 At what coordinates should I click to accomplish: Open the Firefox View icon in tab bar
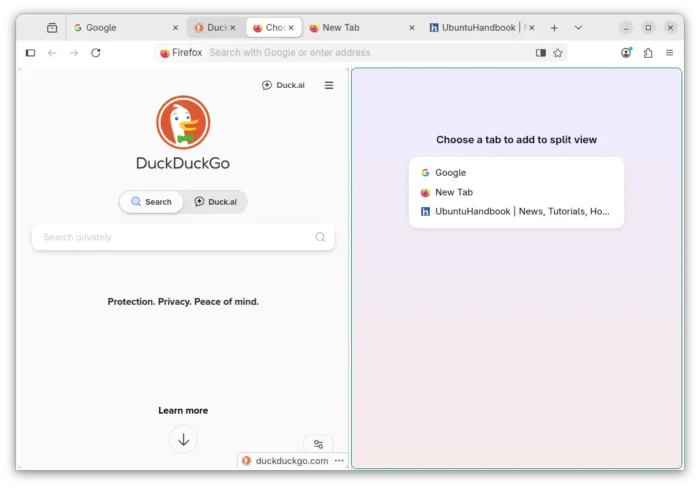(x=52, y=28)
